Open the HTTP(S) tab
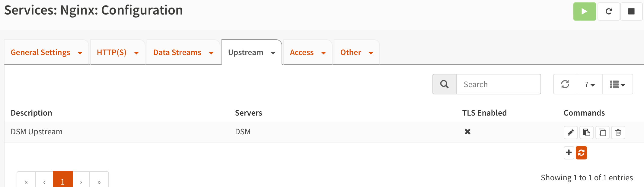This screenshot has width=644, height=187. (x=112, y=52)
